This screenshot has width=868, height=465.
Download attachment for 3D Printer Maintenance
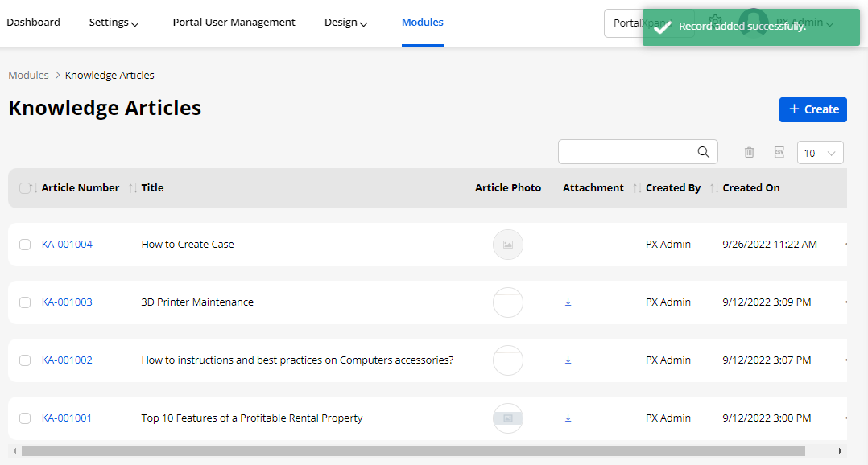point(568,302)
